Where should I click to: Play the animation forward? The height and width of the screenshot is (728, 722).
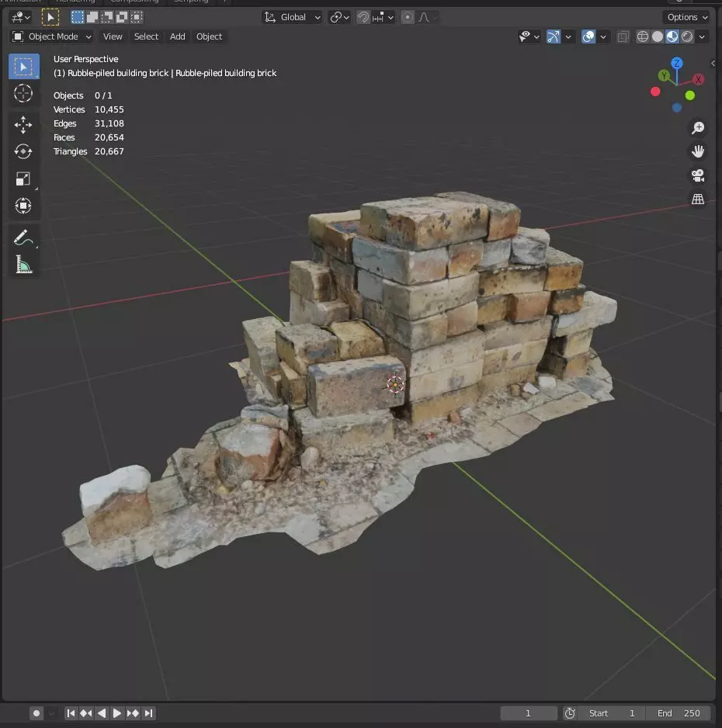117,713
